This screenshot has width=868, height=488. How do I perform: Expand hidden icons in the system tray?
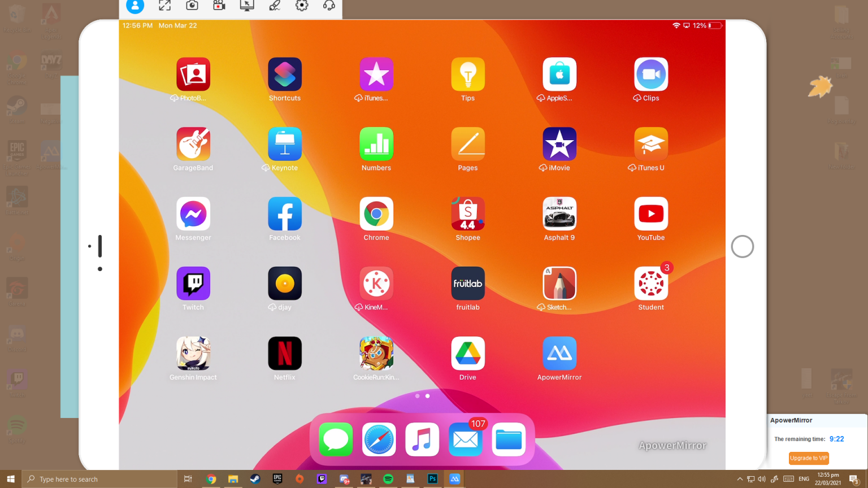[740, 478]
